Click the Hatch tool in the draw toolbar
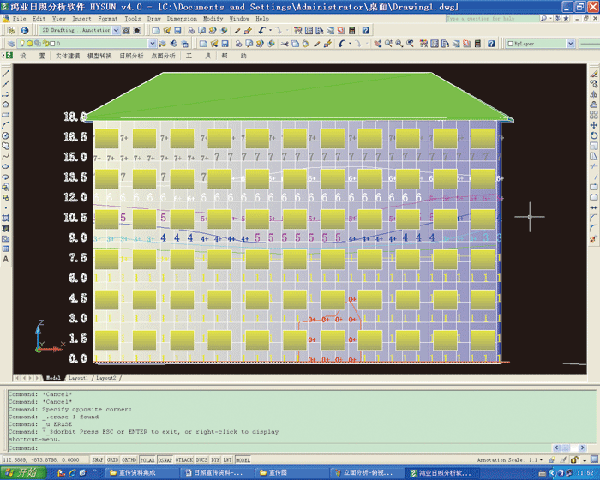The width and height of the screenshot is (600, 480). (5, 217)
